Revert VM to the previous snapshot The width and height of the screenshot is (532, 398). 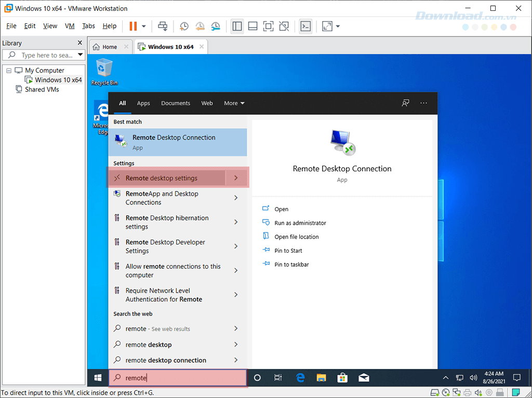(199, 26)
